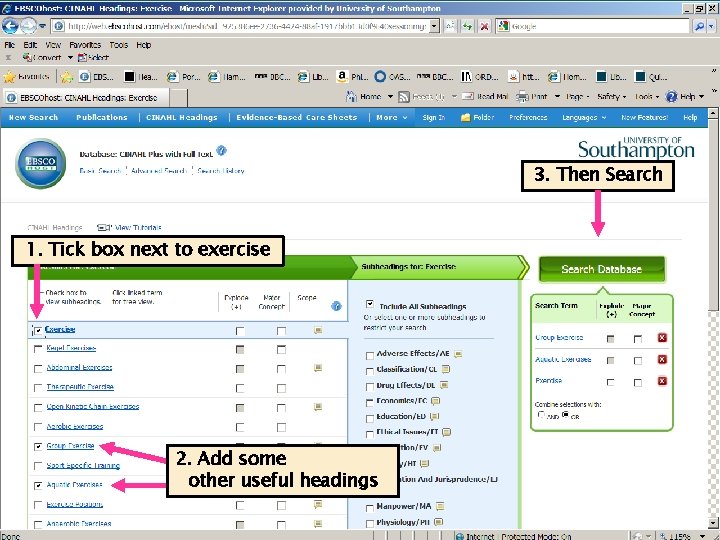
Task: Expand the search provider dropdown arrow
Action: 711,26
